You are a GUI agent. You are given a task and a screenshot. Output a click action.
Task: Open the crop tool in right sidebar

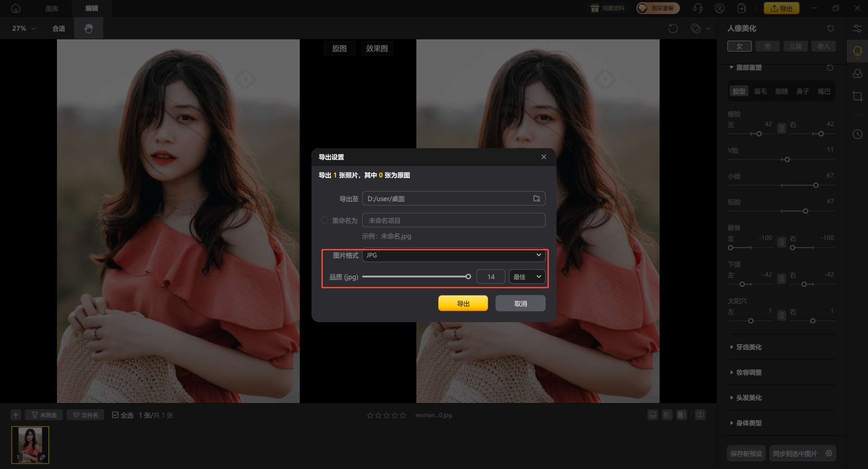pos(857,96)
